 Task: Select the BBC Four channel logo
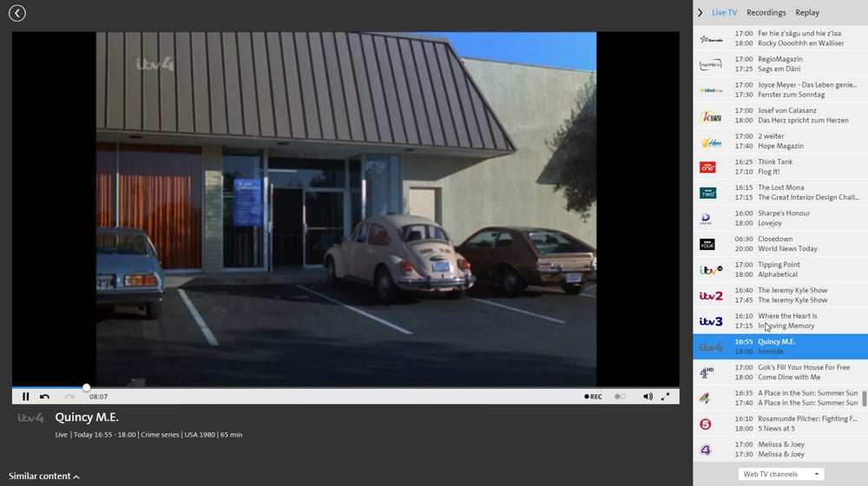[x=707, y=244]
